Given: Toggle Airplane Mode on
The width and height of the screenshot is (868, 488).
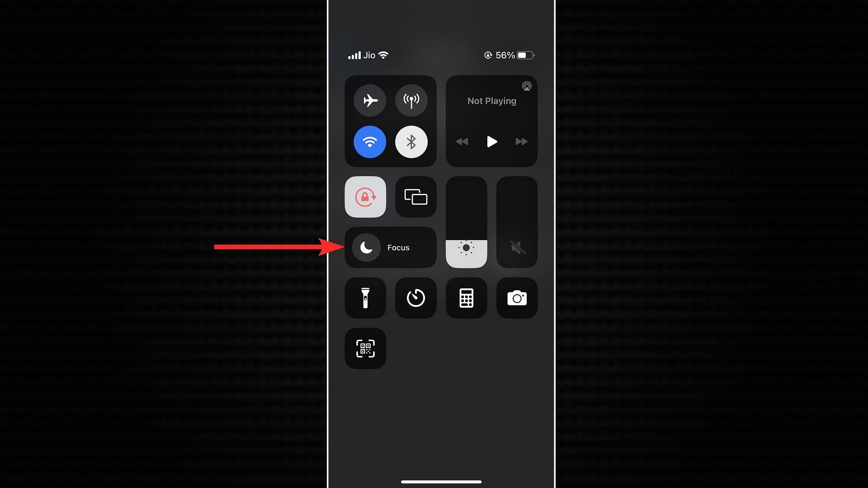Looking at the screenshot, I should [x=370, y=99].
